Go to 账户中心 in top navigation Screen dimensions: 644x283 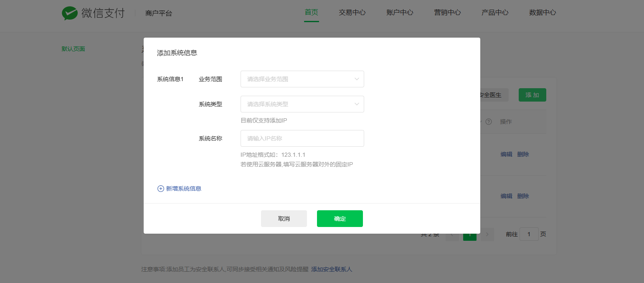(400, 13)
